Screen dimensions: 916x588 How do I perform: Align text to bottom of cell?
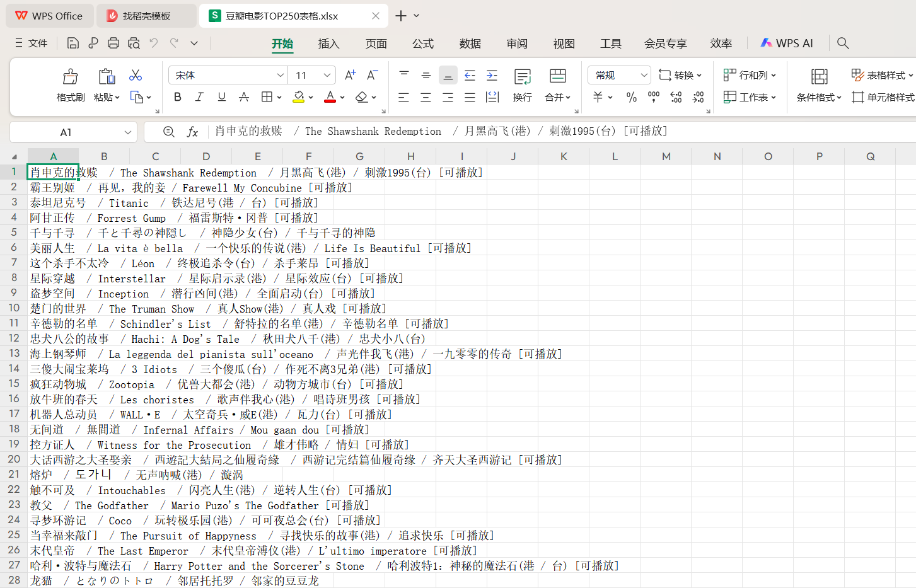[x=448, y=75]
